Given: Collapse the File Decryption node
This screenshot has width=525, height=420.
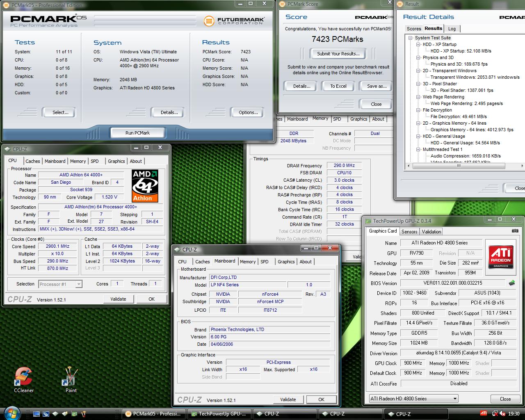Looking at the screenshot, I should pyautogui.click(x=418, y=110).
